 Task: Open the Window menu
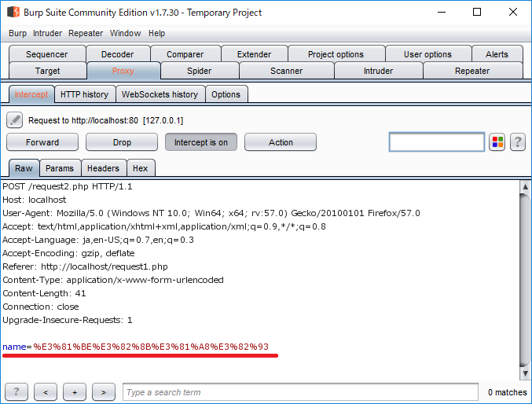tap(125, 33)
